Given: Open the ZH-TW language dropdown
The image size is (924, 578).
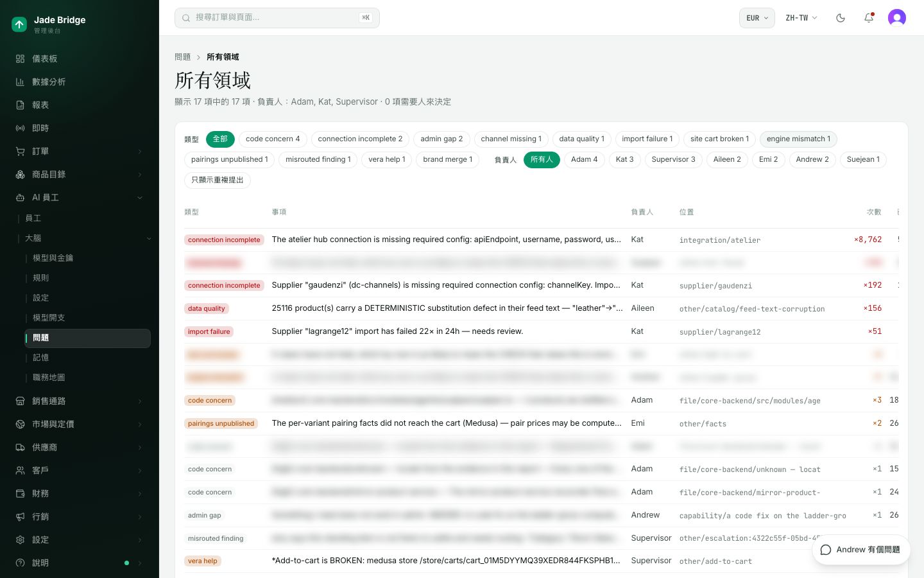Looking at the screenshot, I should [801, 18].
